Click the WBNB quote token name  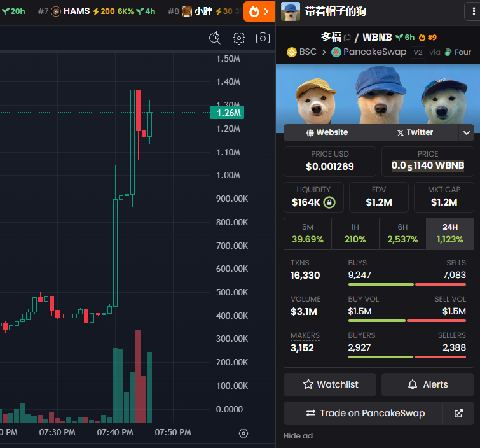pos(377,38)
